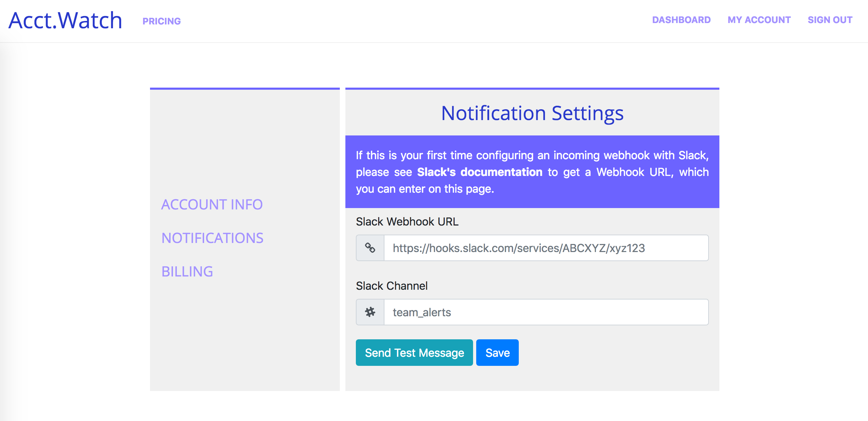Click the hashtag icon beside channel field
This screenshot has height=421, width=868.
pyautogui.click(x=370, y=312)
